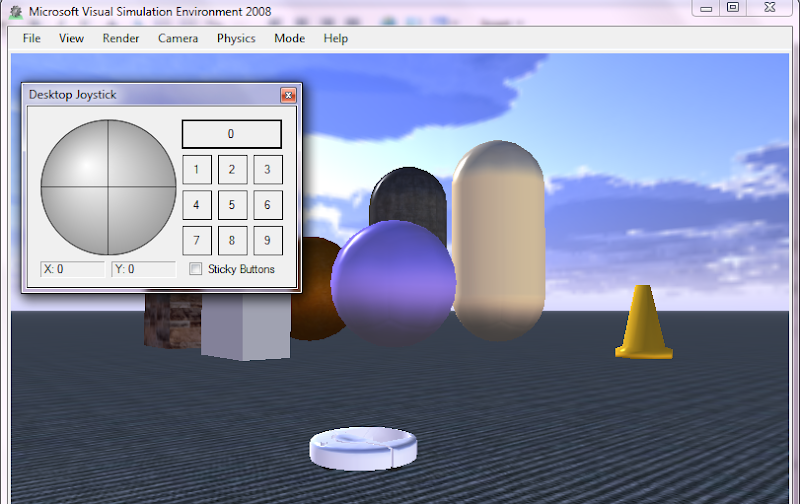This screenshot has width=800, height=504.
Task: Close the Visual Simulation Environment window
Action: [770, 8]
